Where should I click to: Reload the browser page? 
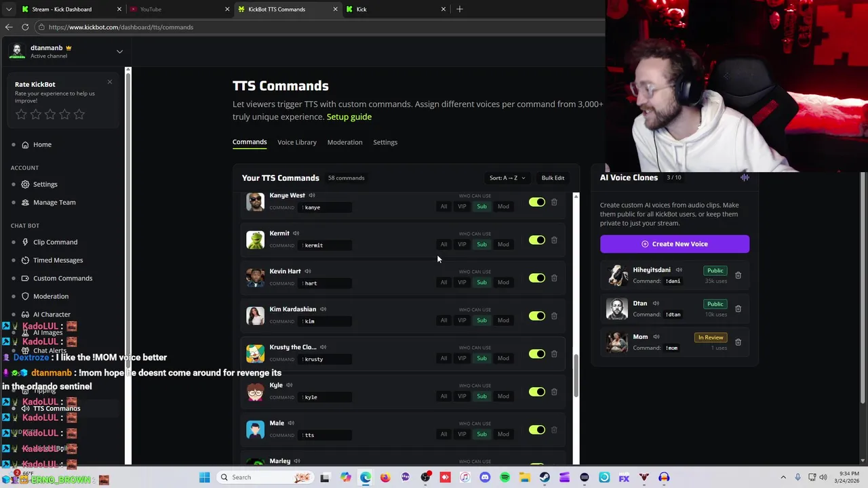[x=25, y=27]
